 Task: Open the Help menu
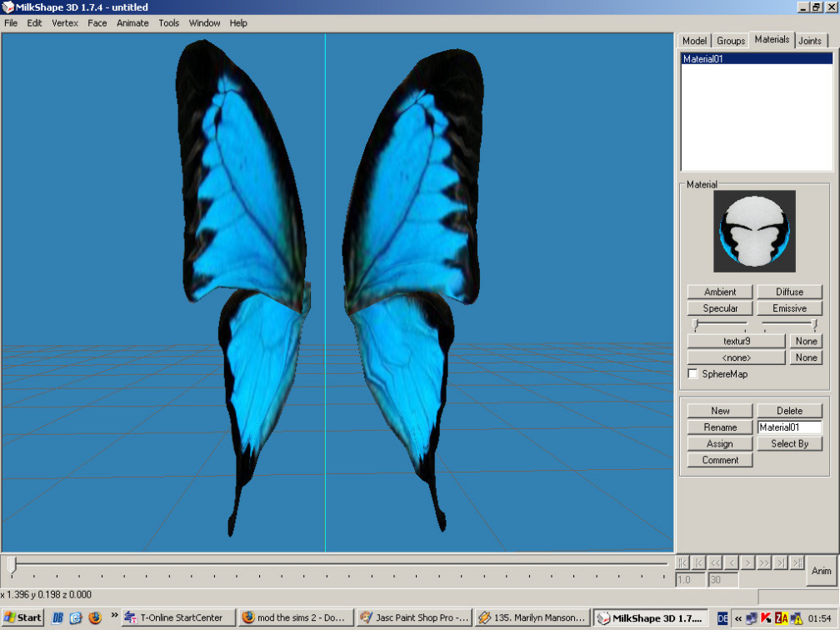[x=238, y=23]
